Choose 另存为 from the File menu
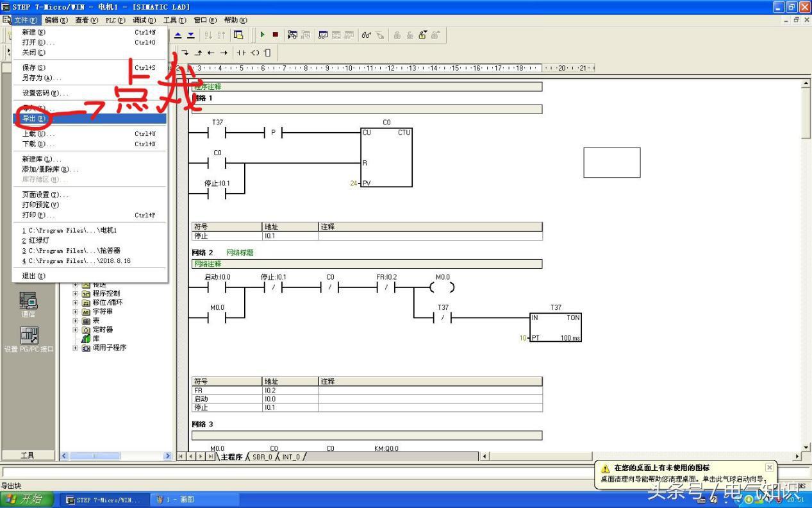The image size is (812, 508). pos(90,78)
